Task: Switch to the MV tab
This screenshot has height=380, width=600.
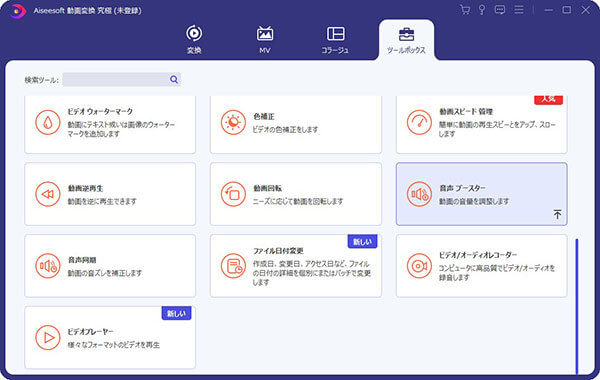Action: click(x=265, y=39)
